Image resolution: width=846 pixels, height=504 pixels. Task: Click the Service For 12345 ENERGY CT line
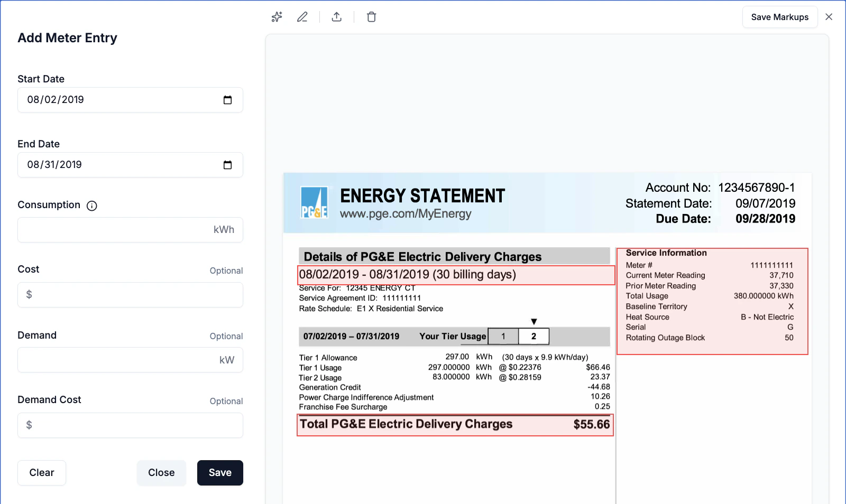pos(357,288)
